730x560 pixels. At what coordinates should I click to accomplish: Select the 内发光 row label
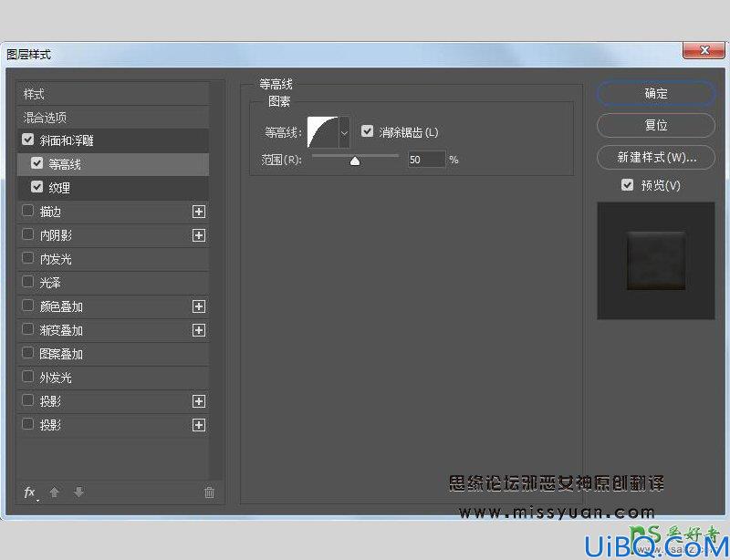pyautogui.click(x=56, y=259)
